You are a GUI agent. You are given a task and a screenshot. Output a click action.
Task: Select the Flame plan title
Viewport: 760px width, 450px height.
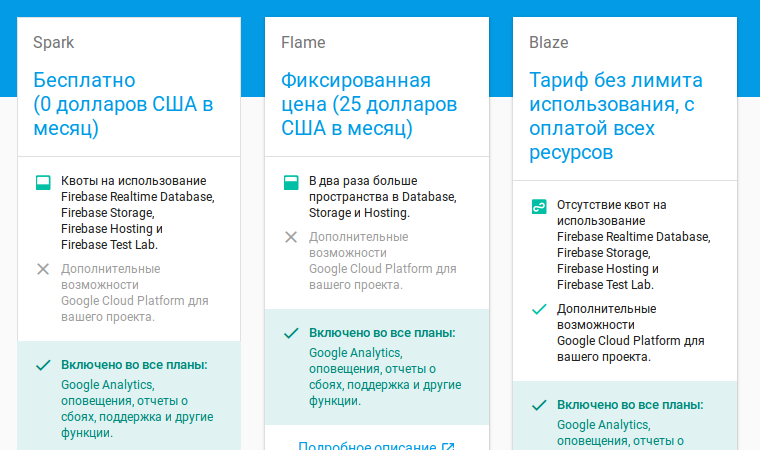click(303, 43)
